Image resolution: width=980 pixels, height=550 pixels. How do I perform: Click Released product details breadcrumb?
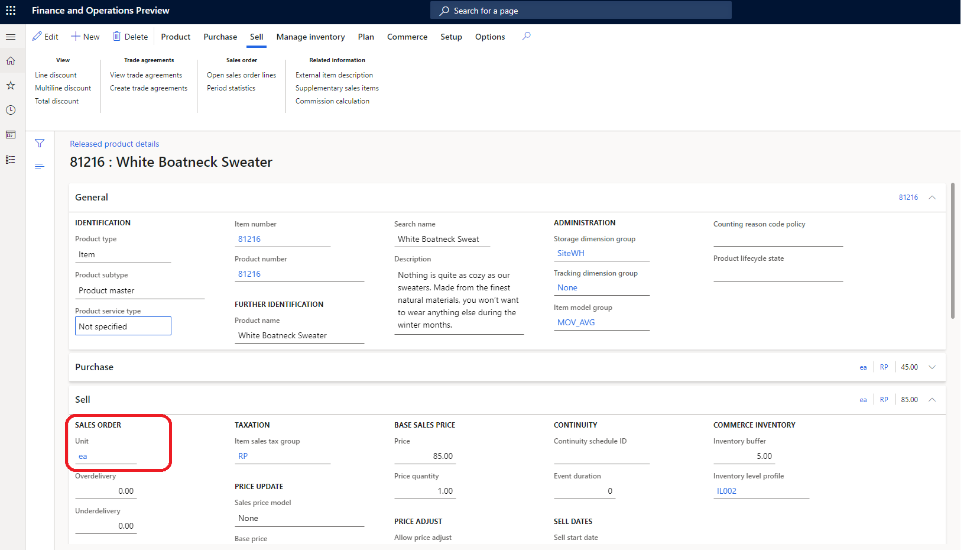pos(115,144)
